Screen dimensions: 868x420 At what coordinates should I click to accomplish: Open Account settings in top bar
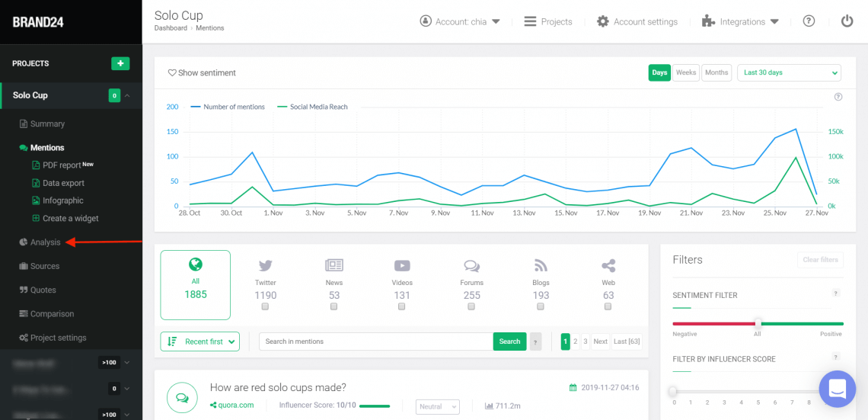click(637, 21)
